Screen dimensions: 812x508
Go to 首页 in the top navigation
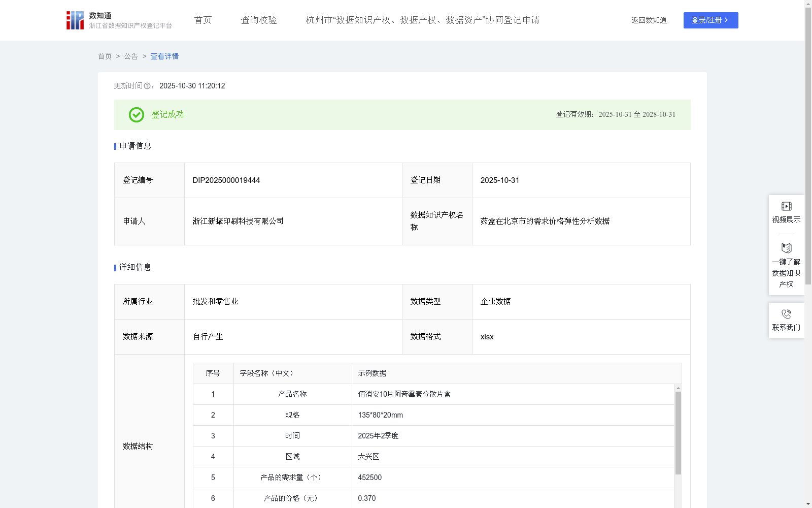tap(203, 20)
